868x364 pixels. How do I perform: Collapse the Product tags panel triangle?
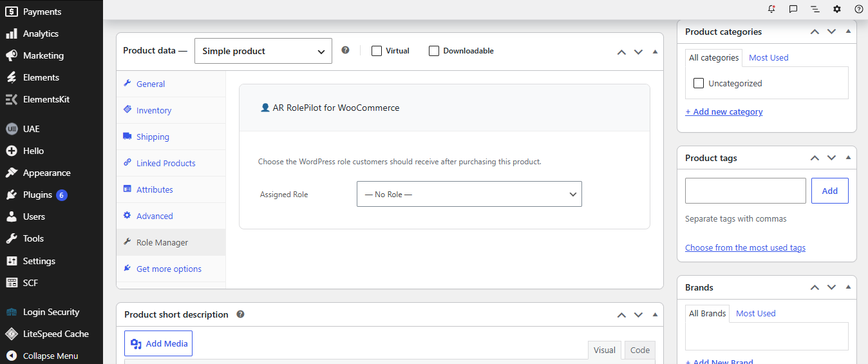[848, 158]
